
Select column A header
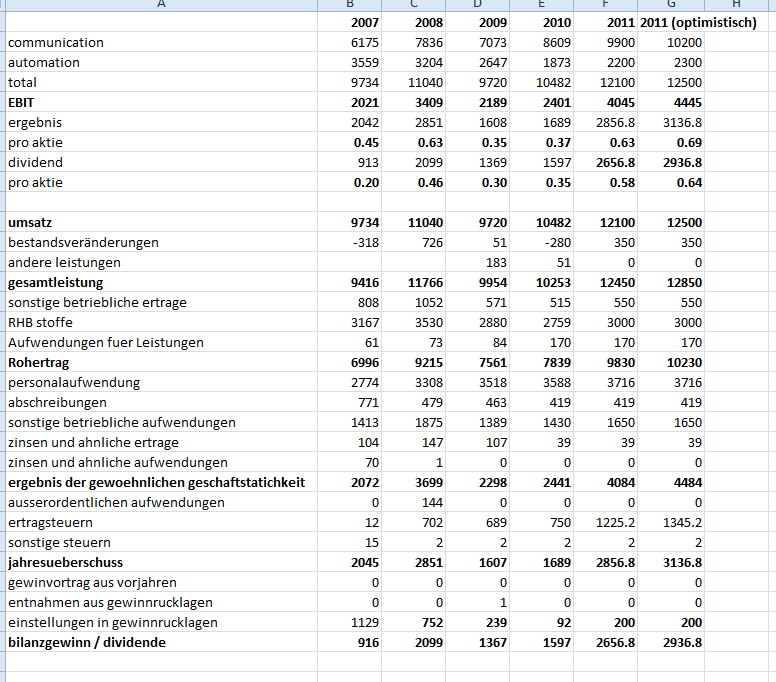pyautogui.click(x=160, y=4)
